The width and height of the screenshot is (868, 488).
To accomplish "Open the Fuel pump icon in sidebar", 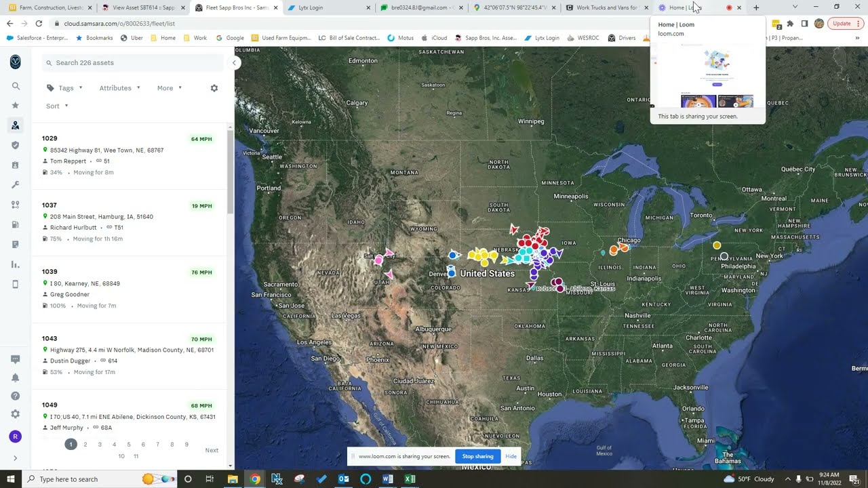I will click(16, 224).
